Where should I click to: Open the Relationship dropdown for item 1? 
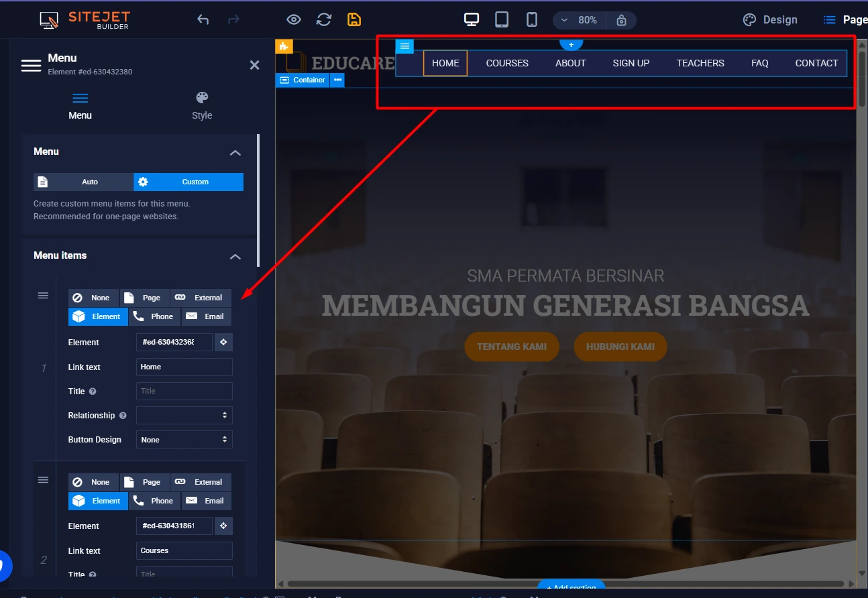(x=184, y=415)
